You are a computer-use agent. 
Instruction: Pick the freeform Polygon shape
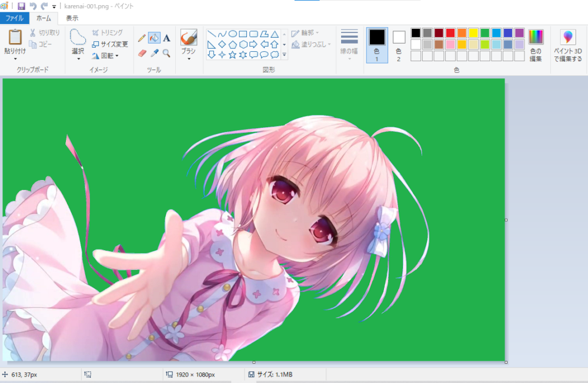pyautogui.click(x=264, y=34)
